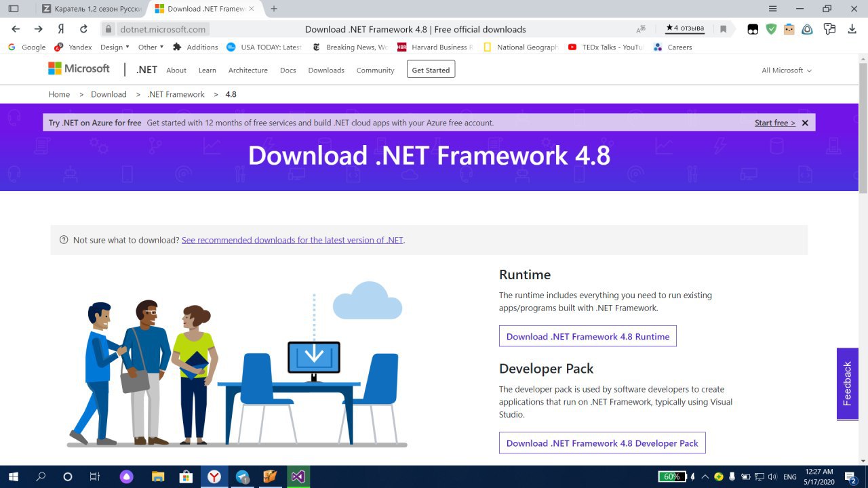This screenshot has width=868, height=488.
Task: Reload the page with the refresh icon
Action: pyautogui.click(x=83, y=29)
